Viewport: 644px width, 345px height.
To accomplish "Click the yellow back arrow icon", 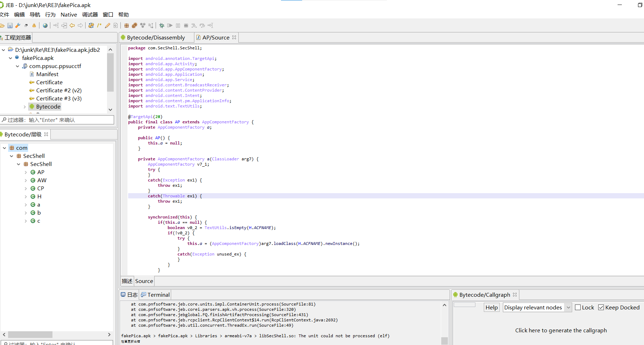I will (x=72, y=25).
